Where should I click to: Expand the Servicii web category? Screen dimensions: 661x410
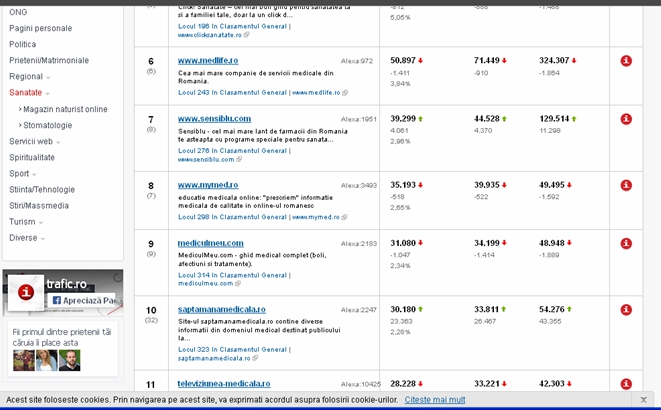coord(34,141)
